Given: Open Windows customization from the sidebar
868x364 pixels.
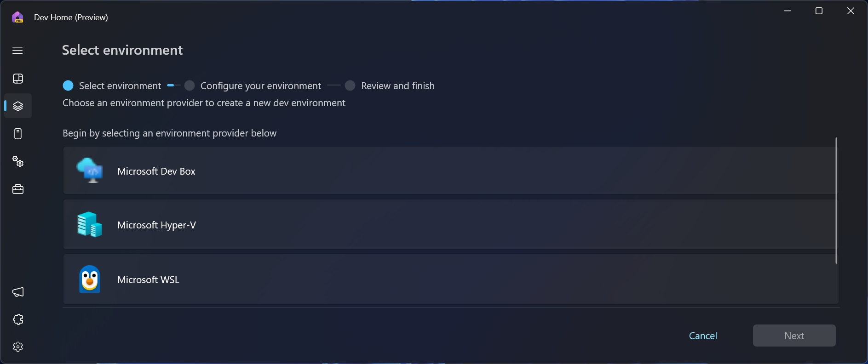Looking at the screenshot, I should (x=17, y=134).
